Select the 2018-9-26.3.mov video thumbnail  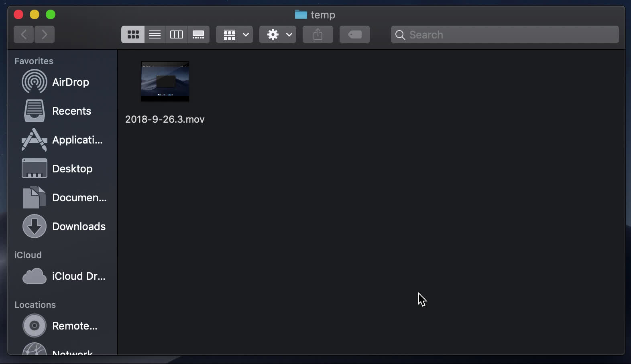point(165,82)
